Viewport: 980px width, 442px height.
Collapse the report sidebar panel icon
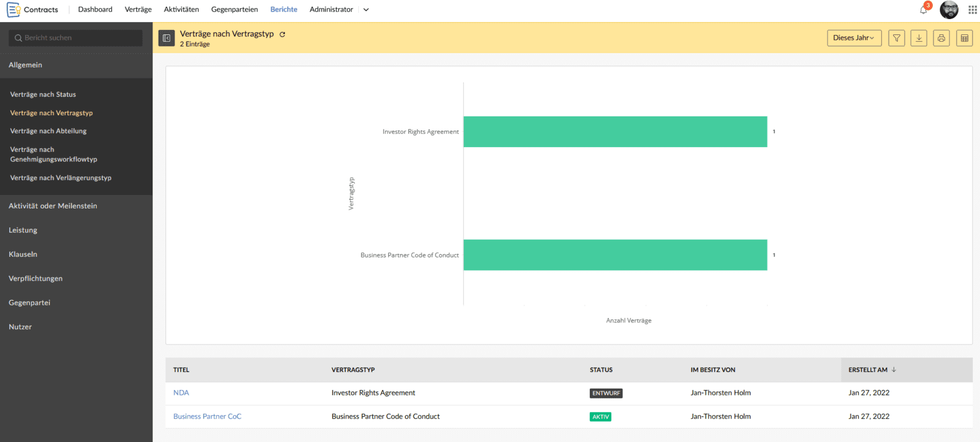tap(167, 38)
